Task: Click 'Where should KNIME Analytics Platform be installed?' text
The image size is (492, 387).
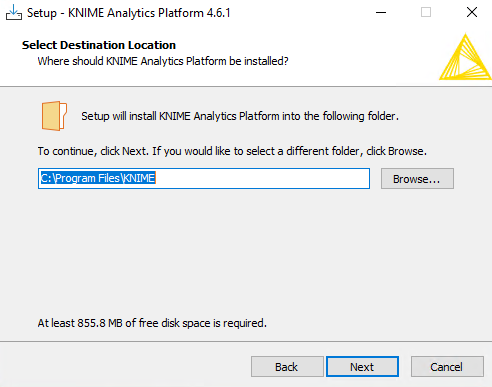Action: 163,61
